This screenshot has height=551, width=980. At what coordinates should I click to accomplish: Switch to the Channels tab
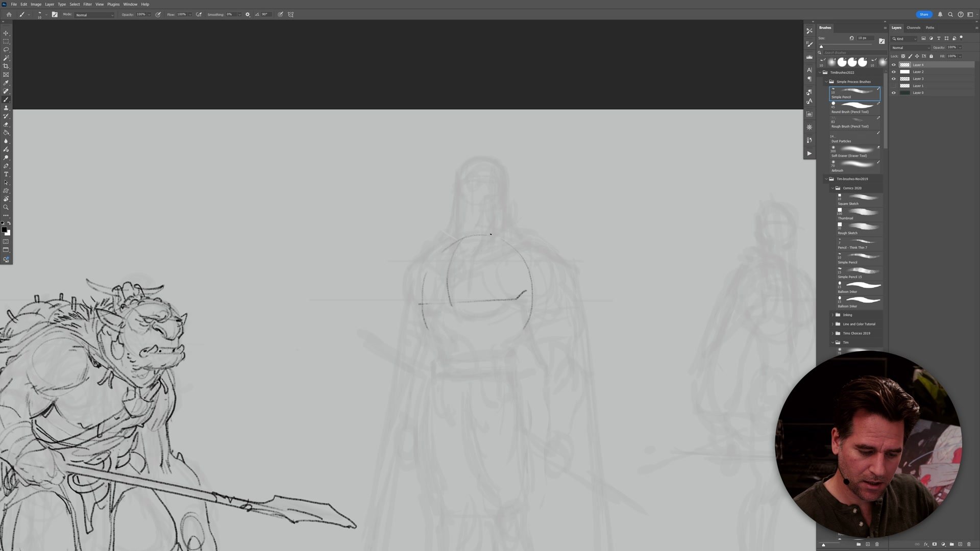click(913, 28)
